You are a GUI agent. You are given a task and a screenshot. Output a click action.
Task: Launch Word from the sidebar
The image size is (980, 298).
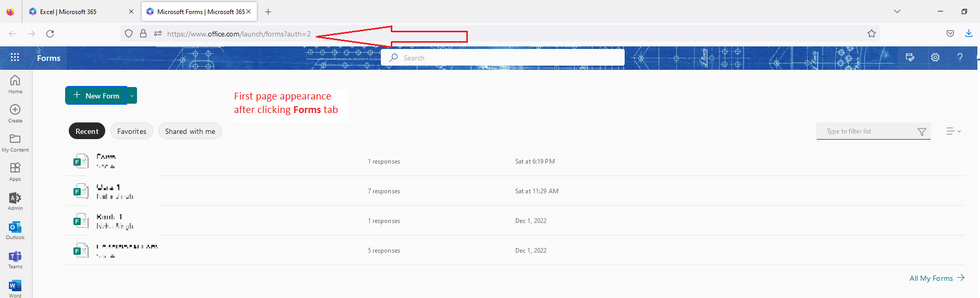[x=15, y=288]
